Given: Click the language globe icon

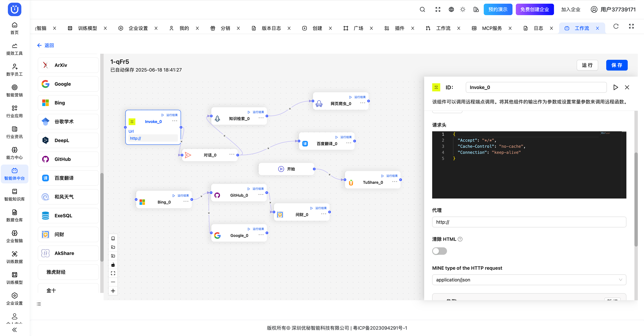Looking at the screenshot, I should pos(451,9).
